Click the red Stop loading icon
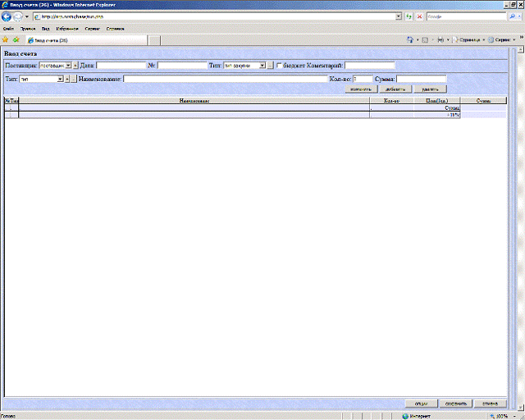The image size is (525, 420). [x=419, y=16]
